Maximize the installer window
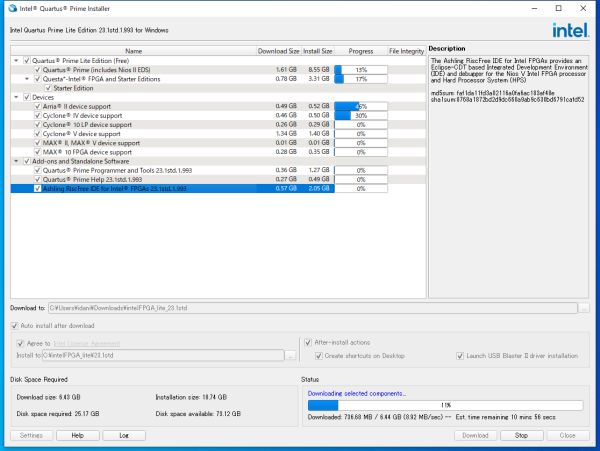600x451 pixels. [x=559, y=8]
